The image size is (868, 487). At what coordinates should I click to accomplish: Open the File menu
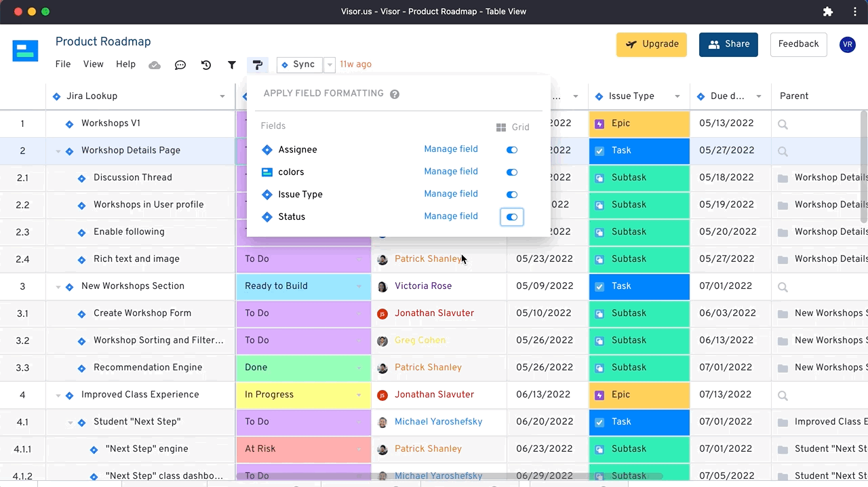point(63,64)
